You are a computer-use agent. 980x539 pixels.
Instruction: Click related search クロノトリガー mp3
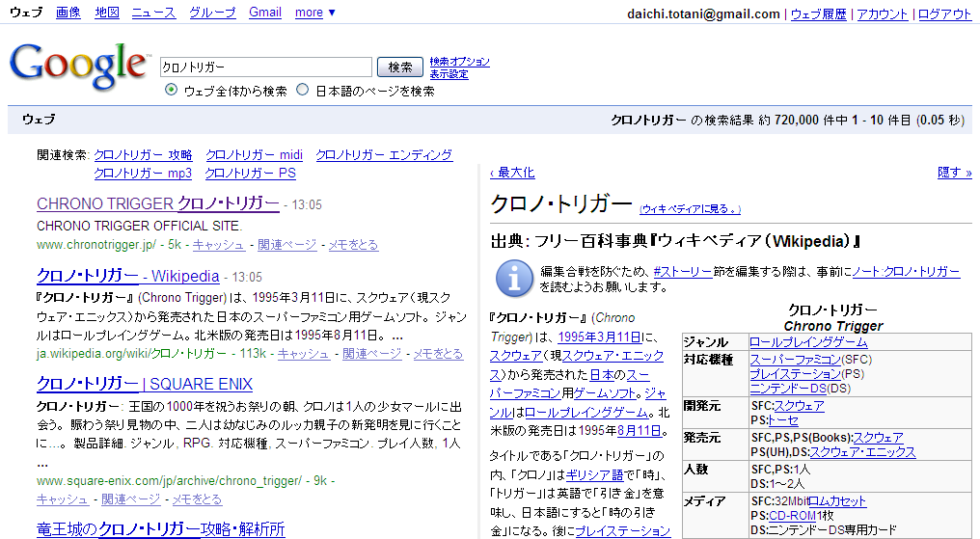tap(143, 173)
